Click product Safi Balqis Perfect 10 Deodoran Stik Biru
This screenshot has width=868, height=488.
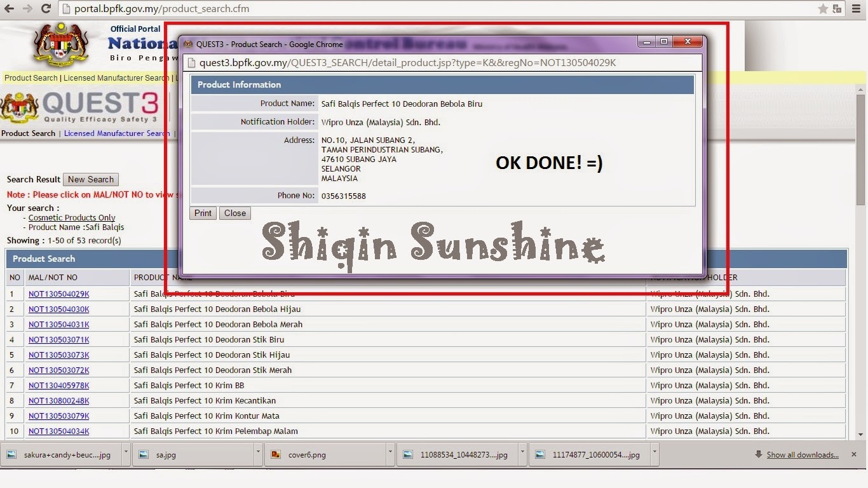coord(209,340)
